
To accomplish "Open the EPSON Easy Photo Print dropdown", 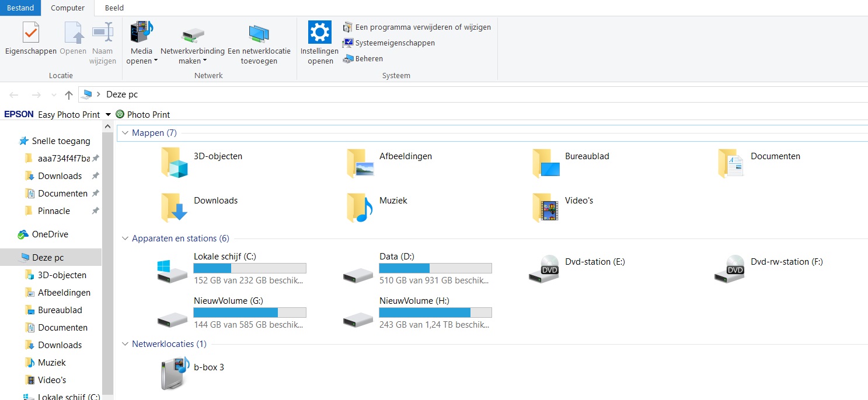I will click(108, 115).
